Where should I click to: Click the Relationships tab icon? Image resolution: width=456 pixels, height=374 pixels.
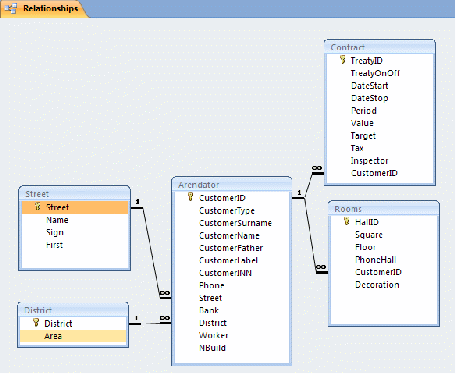click(10, 9)
